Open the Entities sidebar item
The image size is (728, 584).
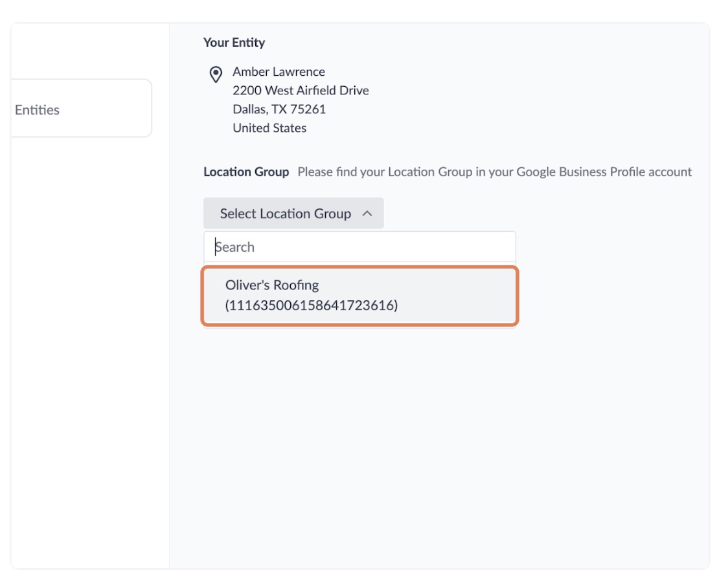pos(81,109)
